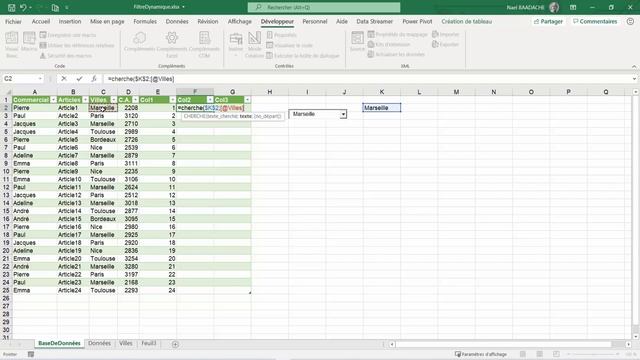Image resolution: width=640 pixels, height=360 pixels.
Task: Click Actualiser les données
Action: coord(396,54)
